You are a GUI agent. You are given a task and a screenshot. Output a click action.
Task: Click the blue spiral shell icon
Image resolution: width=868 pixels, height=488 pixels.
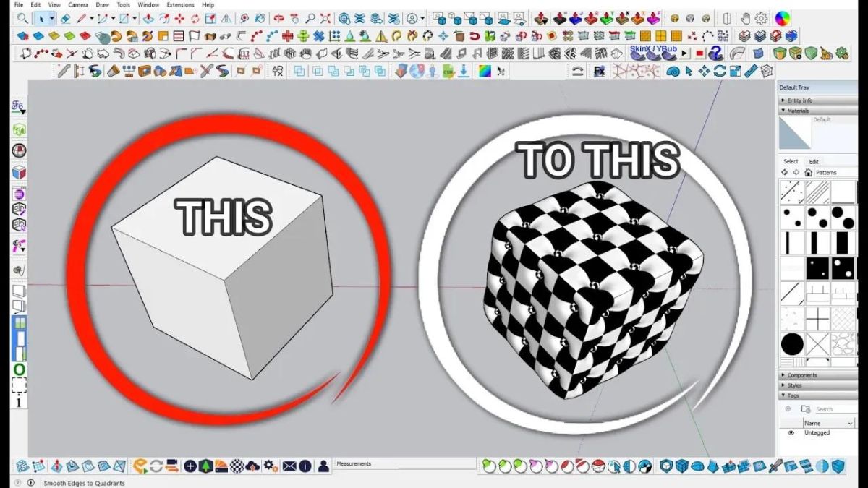[672, 71]
